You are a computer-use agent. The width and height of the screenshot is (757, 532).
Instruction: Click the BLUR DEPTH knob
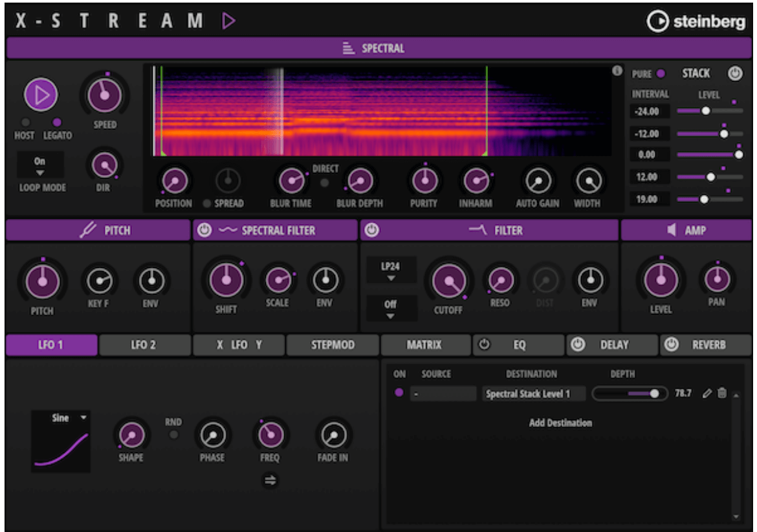point(359,181)
